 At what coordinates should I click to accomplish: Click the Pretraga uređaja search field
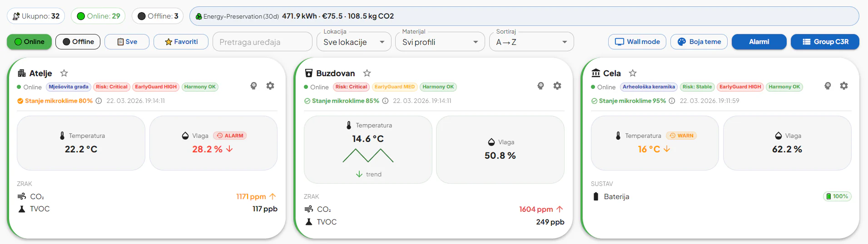coord(263,42)
